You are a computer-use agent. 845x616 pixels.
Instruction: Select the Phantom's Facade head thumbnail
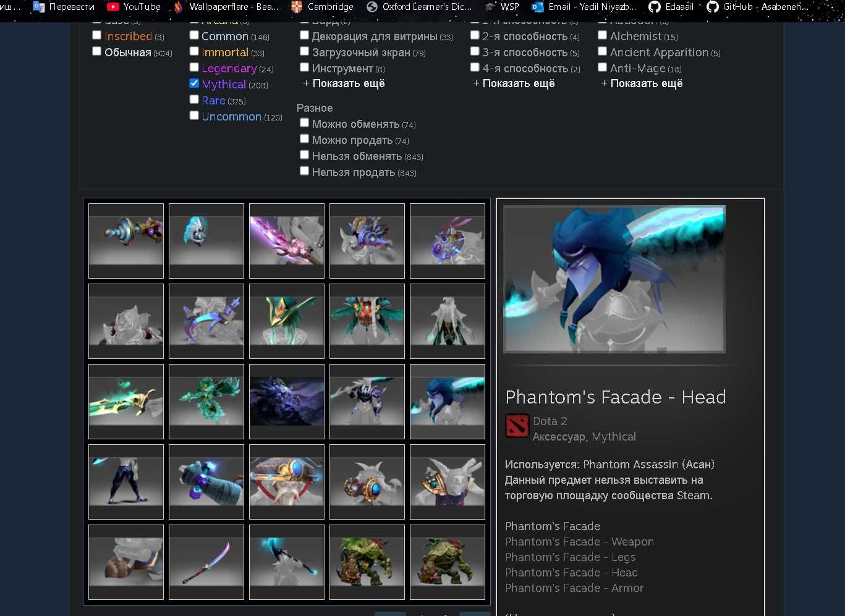coord(448,402)
